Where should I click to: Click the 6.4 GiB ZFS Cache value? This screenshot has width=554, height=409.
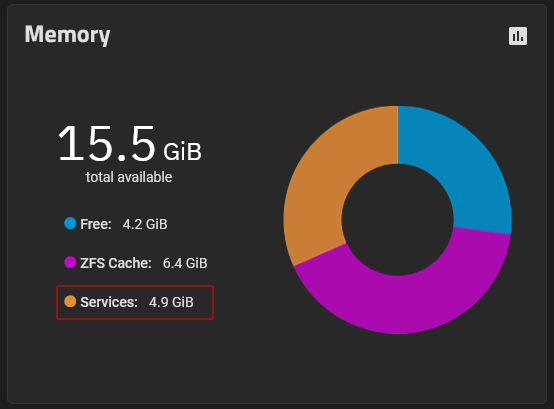pos(185,263)
